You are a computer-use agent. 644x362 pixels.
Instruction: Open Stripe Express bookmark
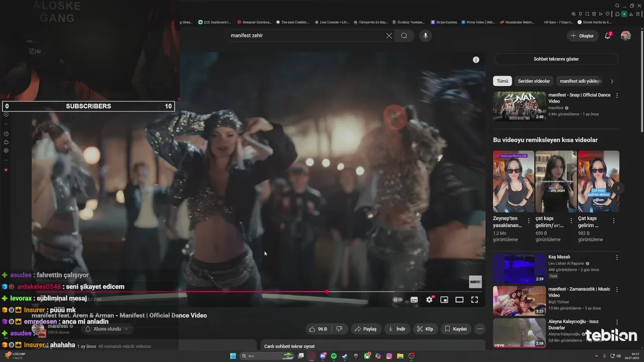(444, 22)
